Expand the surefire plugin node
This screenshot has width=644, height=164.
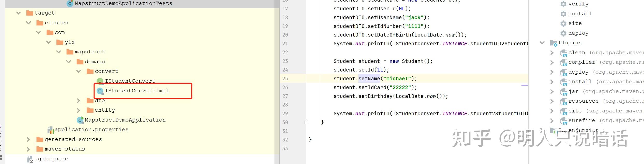pyautogui.click(x=552, y=121)
